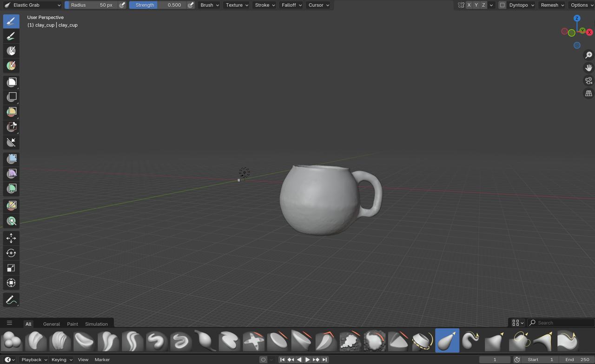
Task: Switch to the Paint brushes tab
Action: tap(73, 324)
